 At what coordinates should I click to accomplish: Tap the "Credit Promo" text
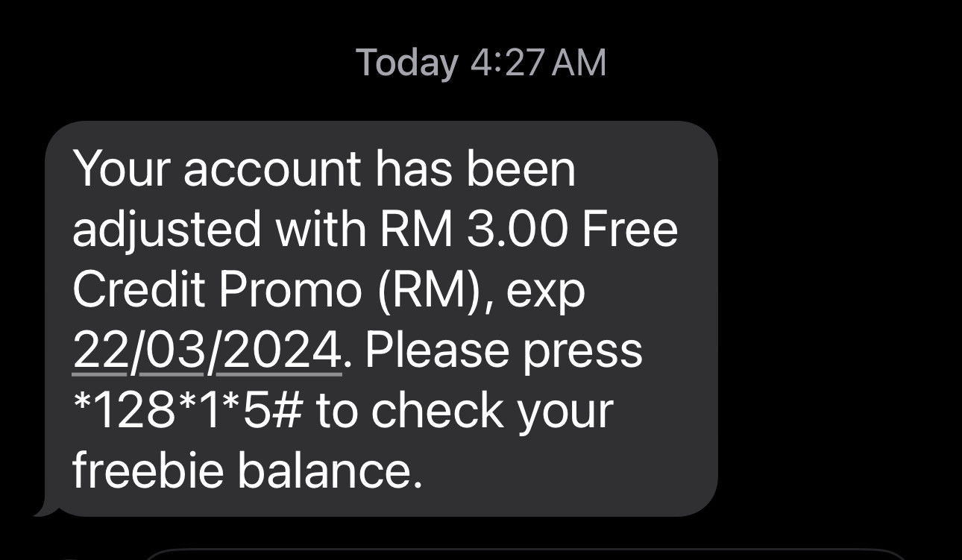[x=217, y=289]
